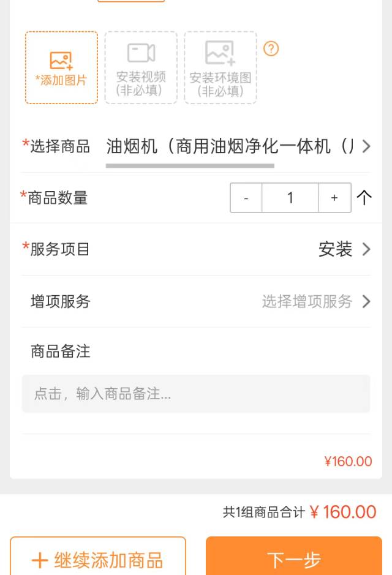Tap the 个 unit label beside quantity
The width and height of the screenshot is (392, 575).
tap(364, 198)
